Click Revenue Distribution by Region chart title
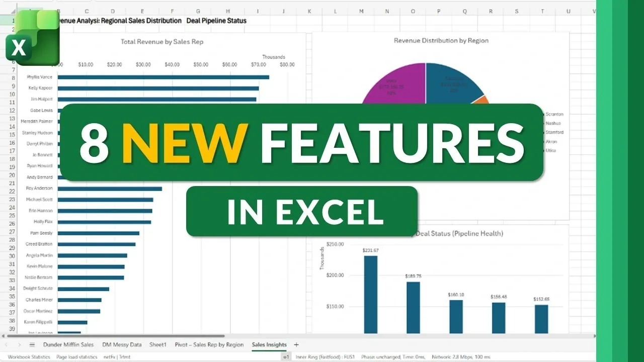The image size is (644, 362). (441, 40)
